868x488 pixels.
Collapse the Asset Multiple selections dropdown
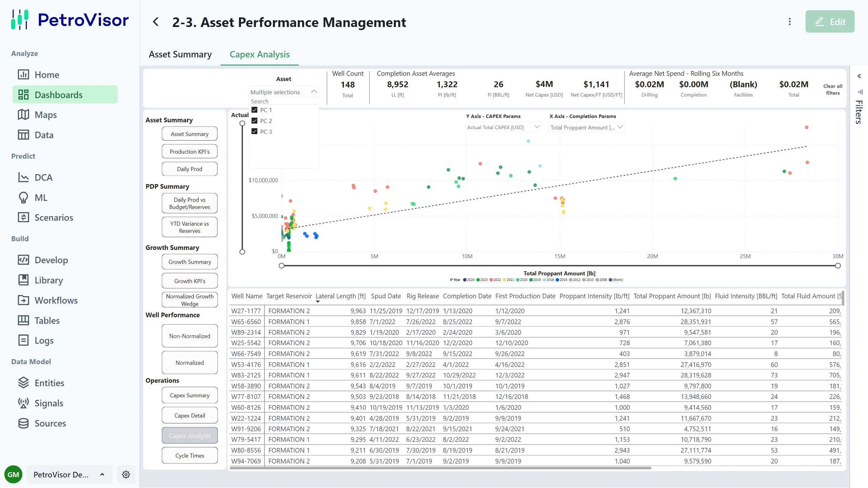click(314, 92)
